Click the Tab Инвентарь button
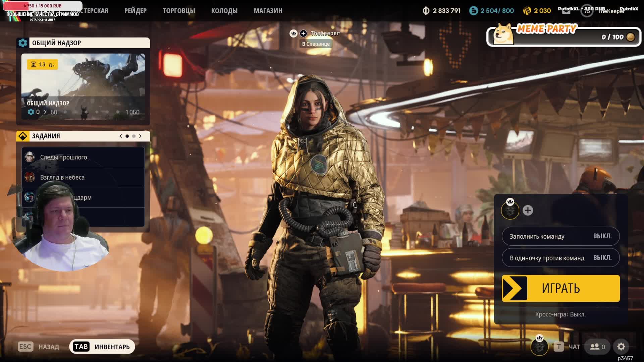The height and width of the screenshot is (362, 644). click(102, 347)
